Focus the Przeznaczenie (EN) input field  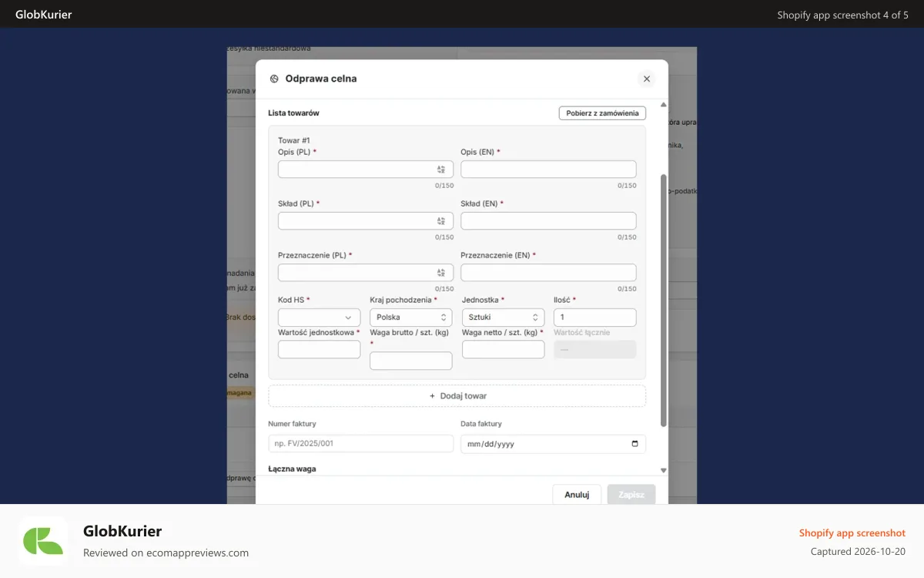tap(548, 273)
